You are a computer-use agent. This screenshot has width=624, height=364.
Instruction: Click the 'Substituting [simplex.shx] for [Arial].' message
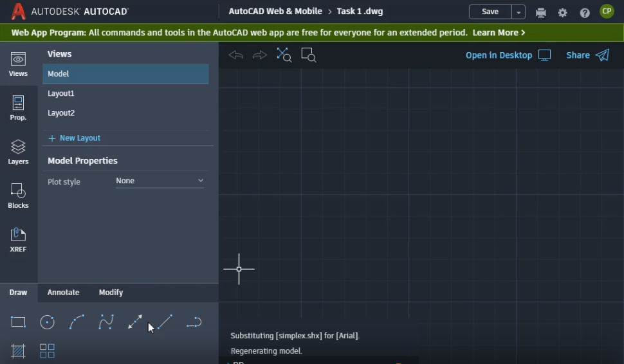tap(295, 336)
